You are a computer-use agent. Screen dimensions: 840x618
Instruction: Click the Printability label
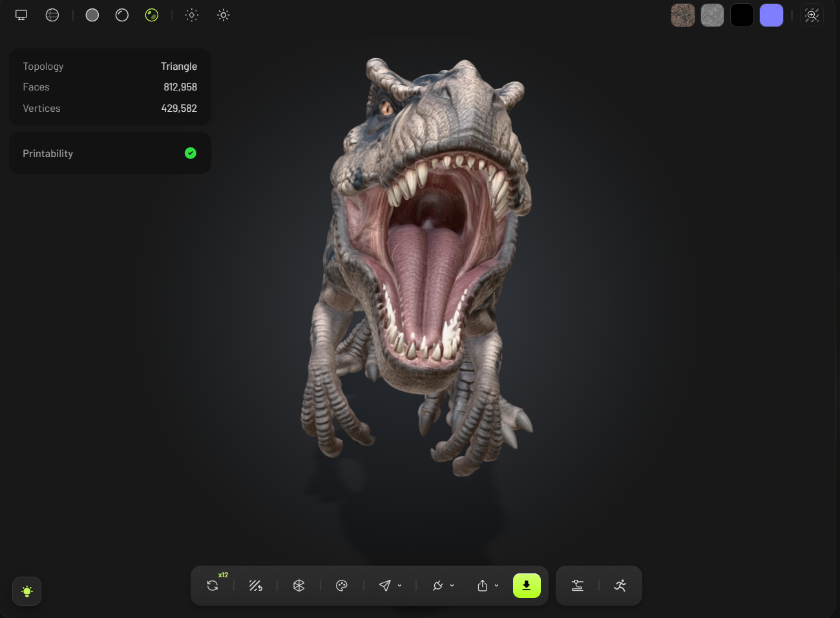48,154
